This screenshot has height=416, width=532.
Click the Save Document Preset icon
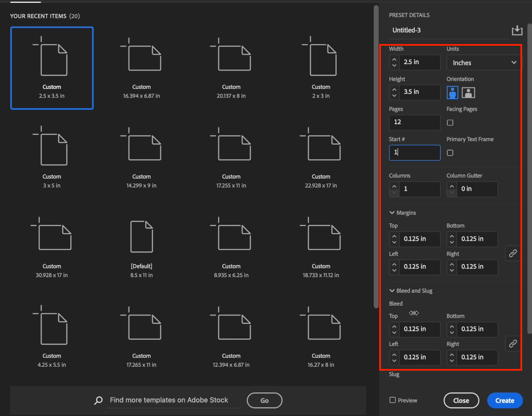click(517, 30)
